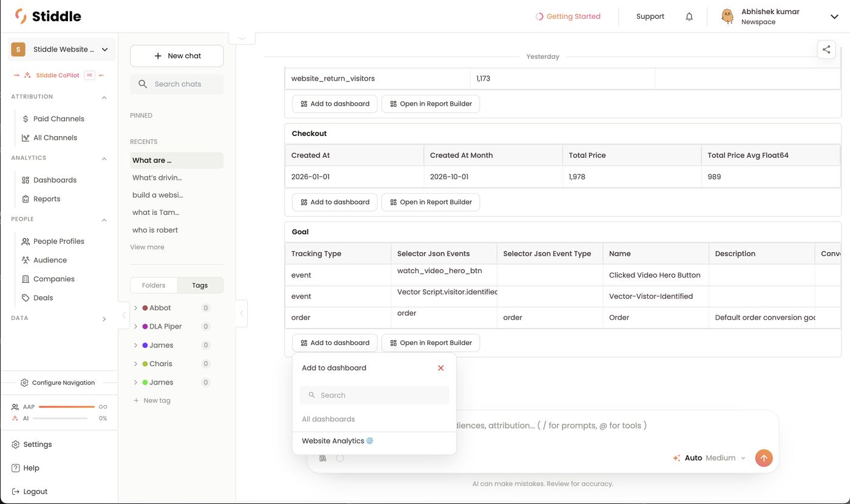Click the popup dashboard Search field
Viewport: 850px width, 504px height.
click(x=374, y=395)
